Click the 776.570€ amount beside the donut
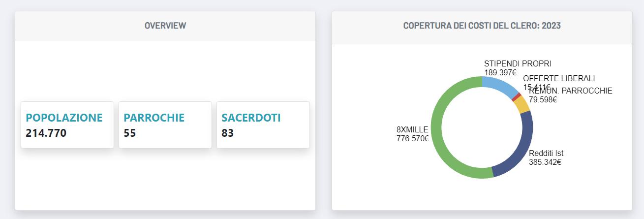Image resolution: width=644 pixels, height=219 pixels. click(x=412, y=138)
